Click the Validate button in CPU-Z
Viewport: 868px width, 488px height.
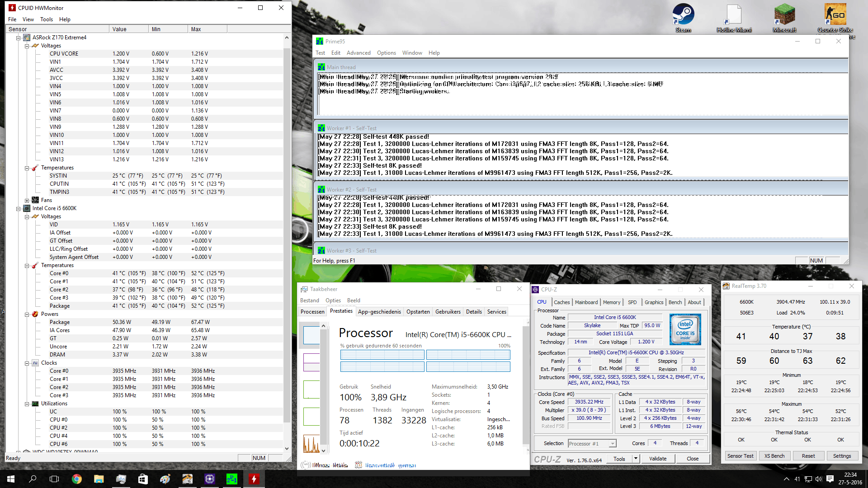click(x=658, y=459)
